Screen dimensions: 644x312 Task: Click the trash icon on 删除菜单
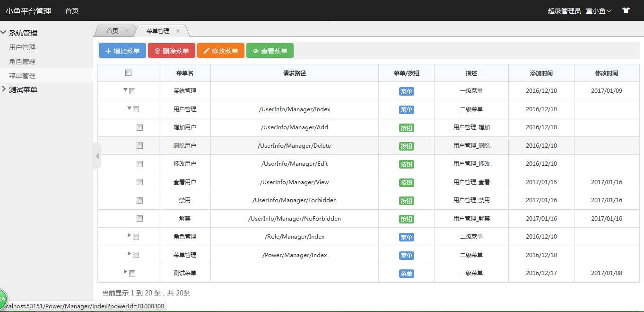point(157,51)
